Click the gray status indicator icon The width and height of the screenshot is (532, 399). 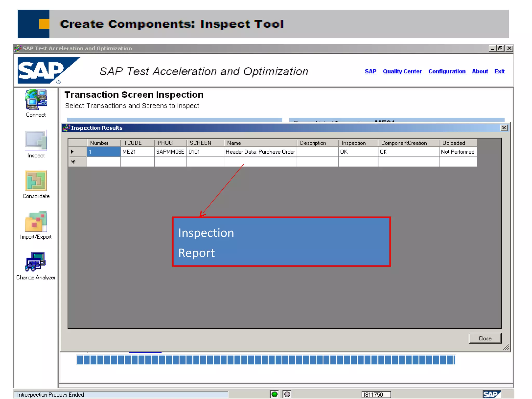pyautogui.click(x=287, y=394)
